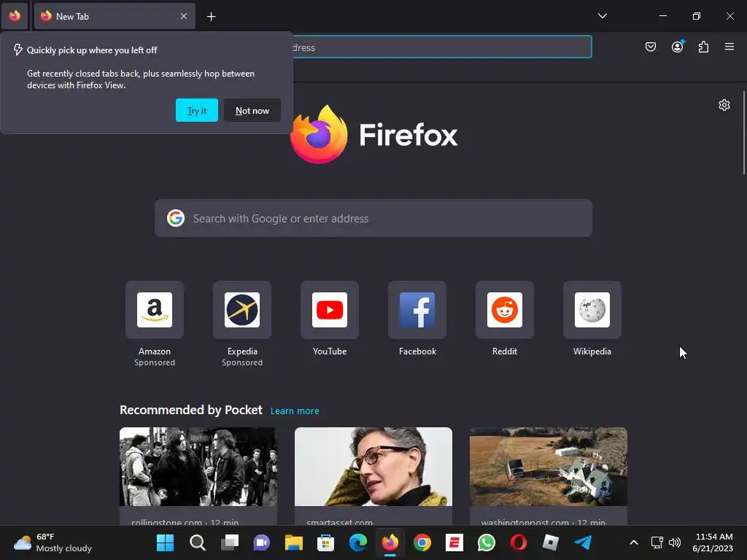
Task: Open the washingtonpost.com article thumbnail
Action: coord(549,467)
